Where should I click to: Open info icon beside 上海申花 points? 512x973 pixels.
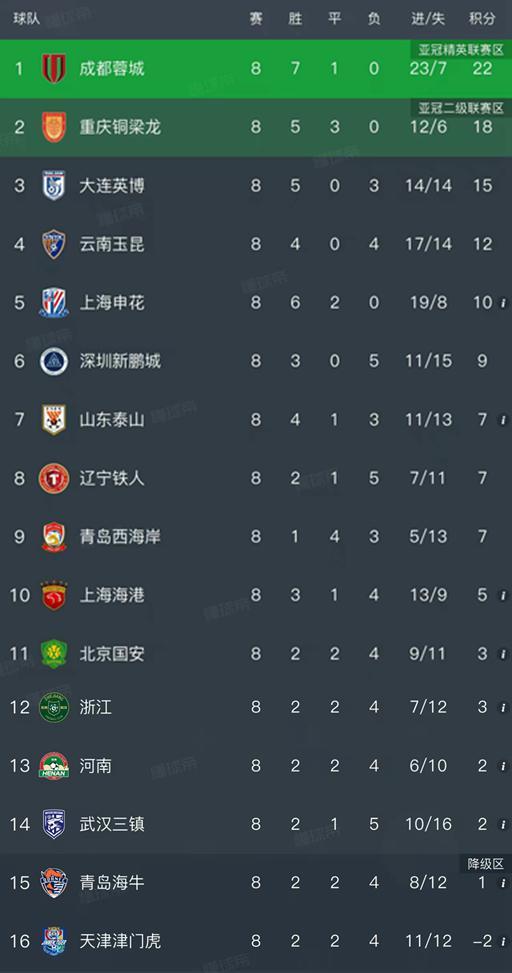click(503, 303)
